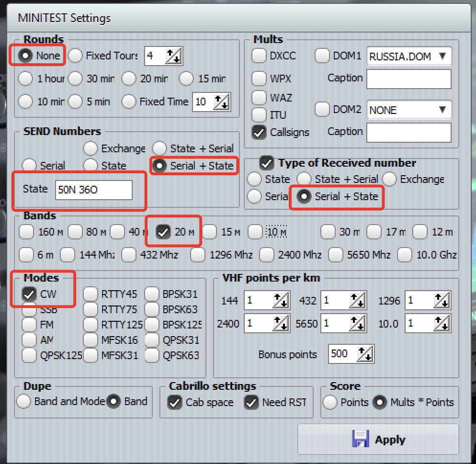
Task: Select State under SEND Numbers
Action: pos(91,166)
